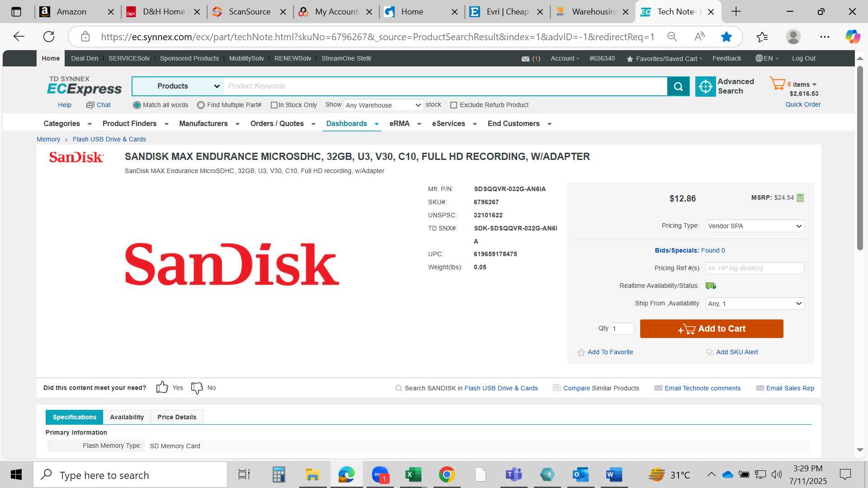Image resolution: width=868 pixels, height=488 pixels.
Task: Click the thumbs up Yes icon
Action: pos(162,387)
